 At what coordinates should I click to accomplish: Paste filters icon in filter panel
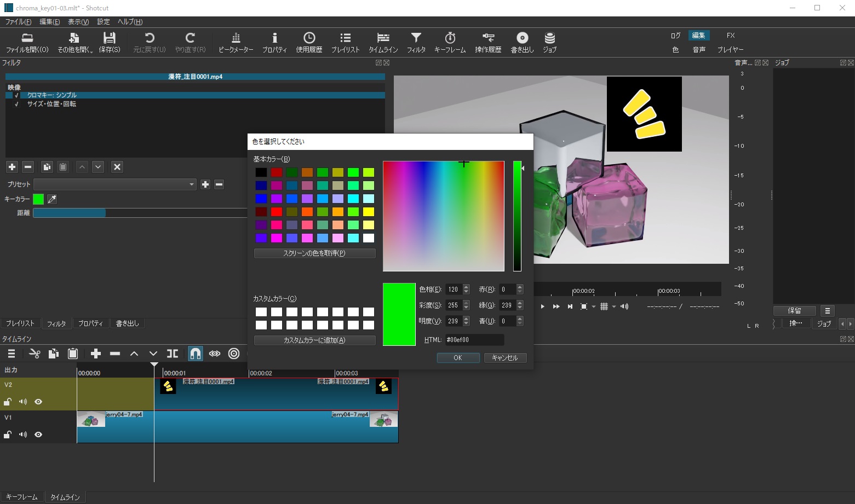tap(63, 167)
